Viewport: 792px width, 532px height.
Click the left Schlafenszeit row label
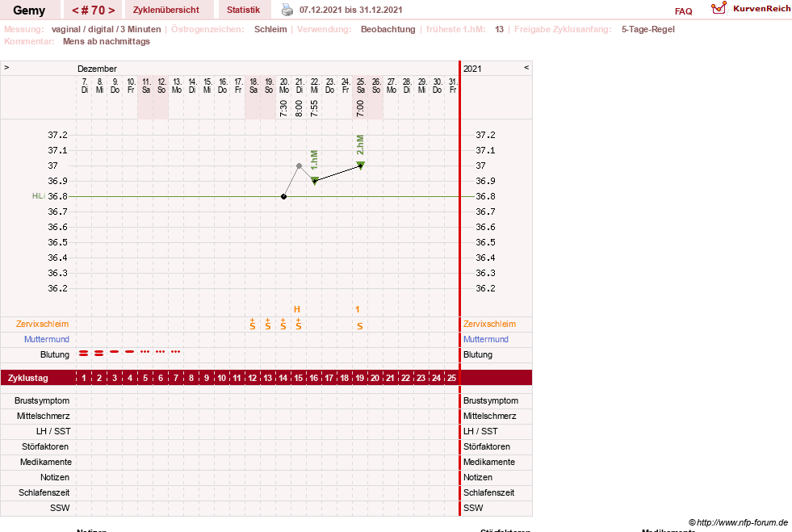point(44,492)
